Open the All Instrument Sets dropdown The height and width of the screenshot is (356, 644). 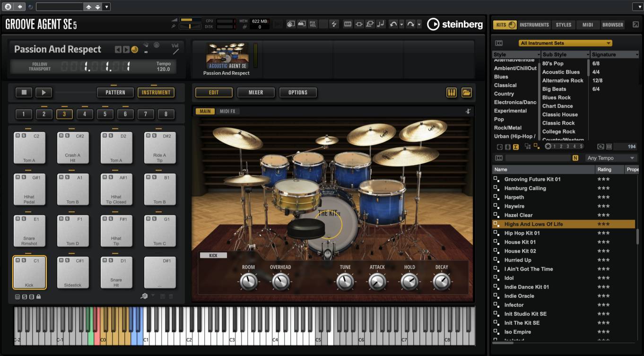pyautogui.click(x=565, y=43)
